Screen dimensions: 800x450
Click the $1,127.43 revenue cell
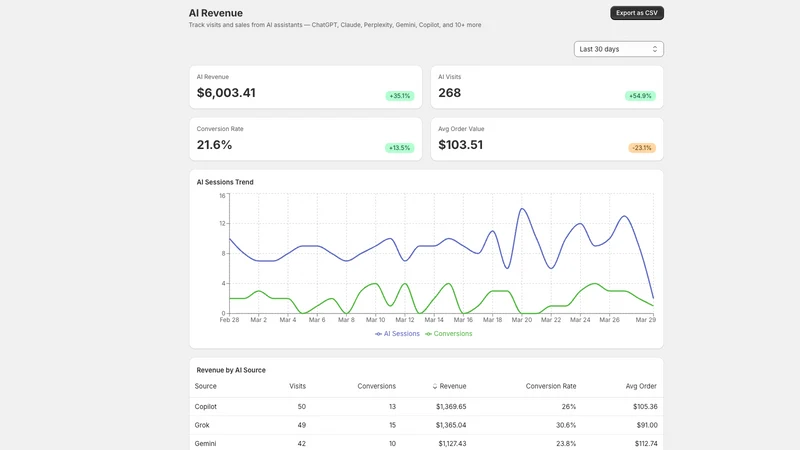452,443
